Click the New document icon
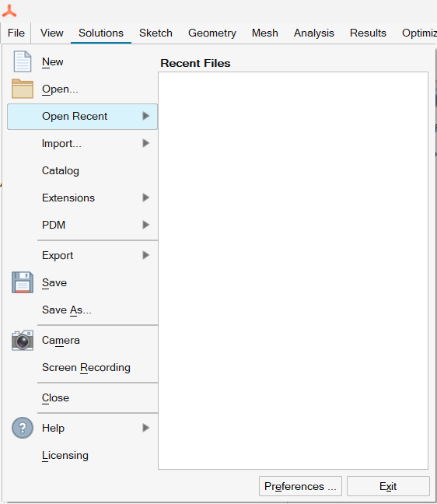Image resolution: width=437 pixels, height=504 pixels. click(x=23, y=61)
